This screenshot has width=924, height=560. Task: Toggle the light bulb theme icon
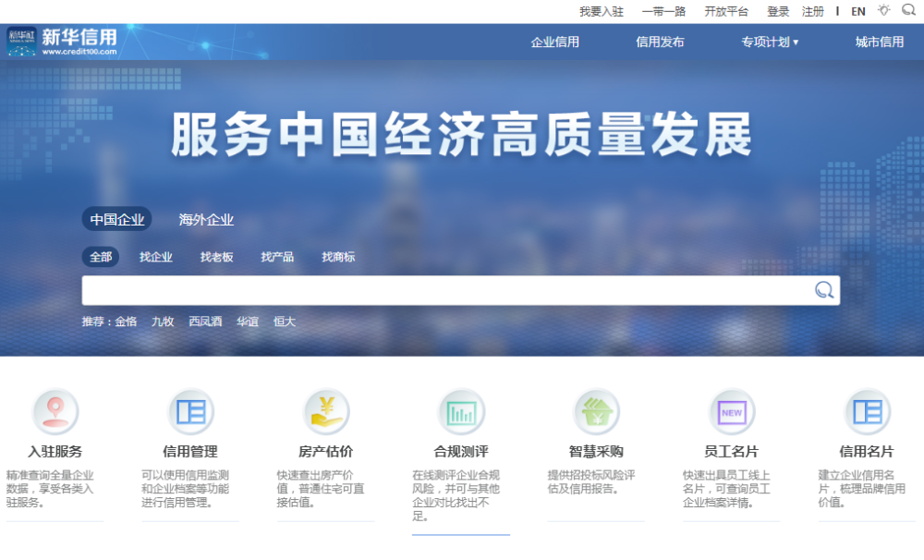pos(884,11)
